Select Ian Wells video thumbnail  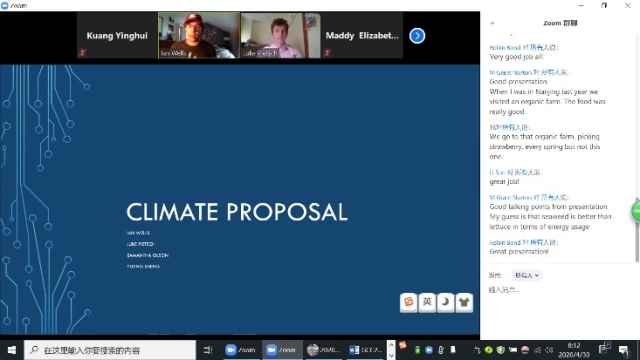point(199,36)
